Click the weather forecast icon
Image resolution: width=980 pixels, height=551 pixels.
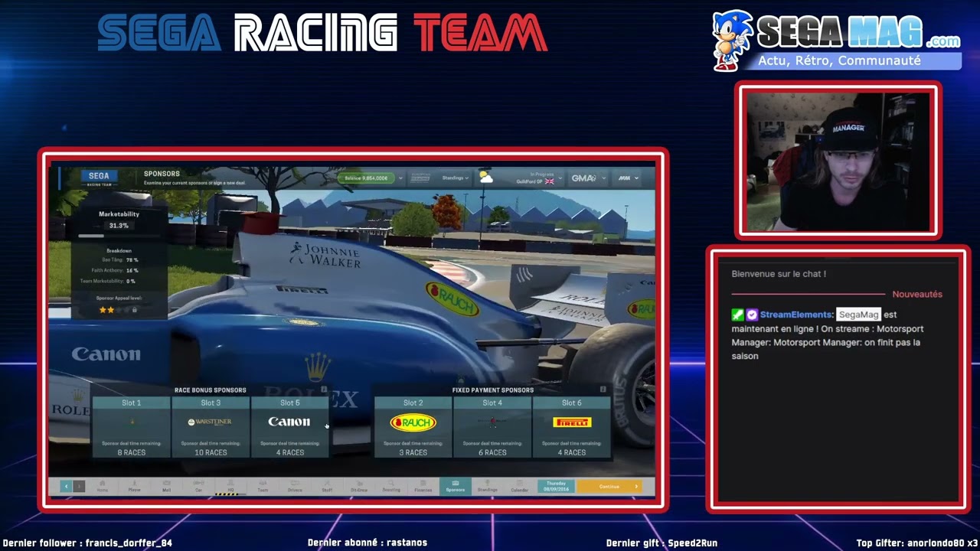(x=486, y=178)
